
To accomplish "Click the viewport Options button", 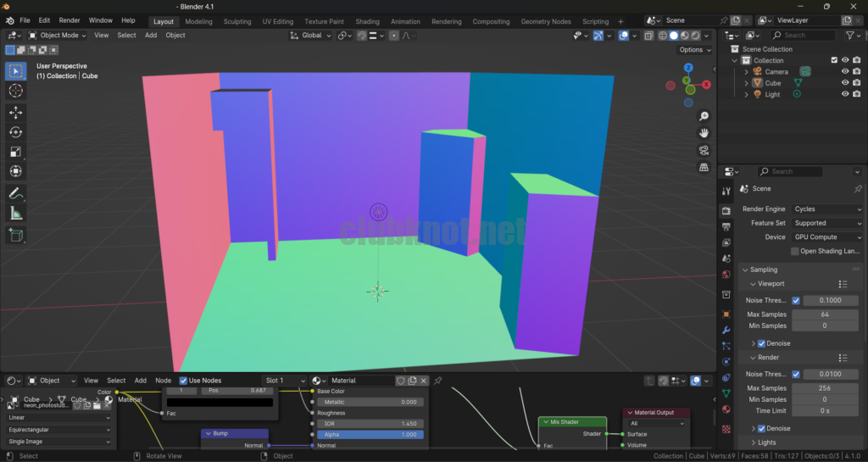I will (693, 50).
